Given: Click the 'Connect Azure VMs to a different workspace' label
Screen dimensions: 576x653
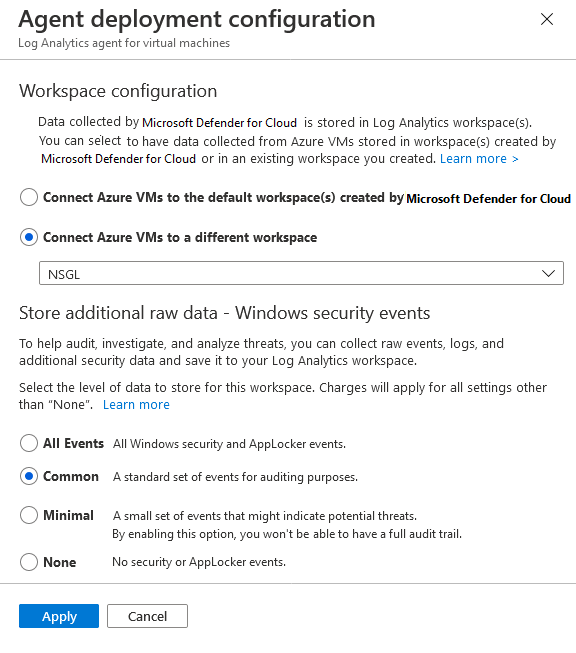Looking at the screenshot, I should point(180,237).
